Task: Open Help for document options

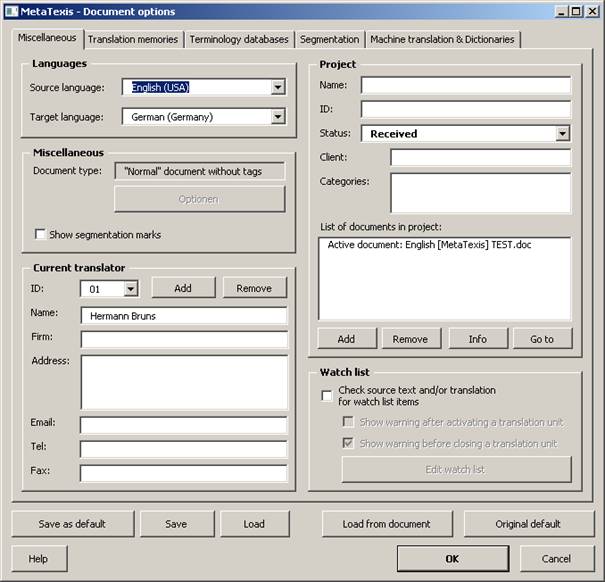Action: click(x=39, y=558)
